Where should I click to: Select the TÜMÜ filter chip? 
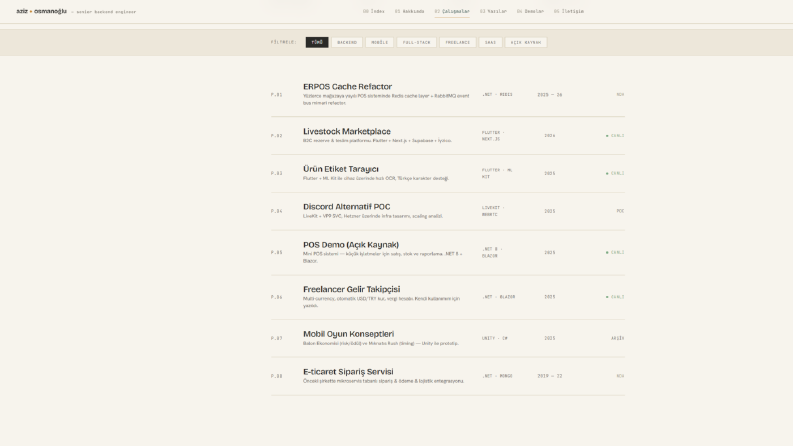click(317, 42)
